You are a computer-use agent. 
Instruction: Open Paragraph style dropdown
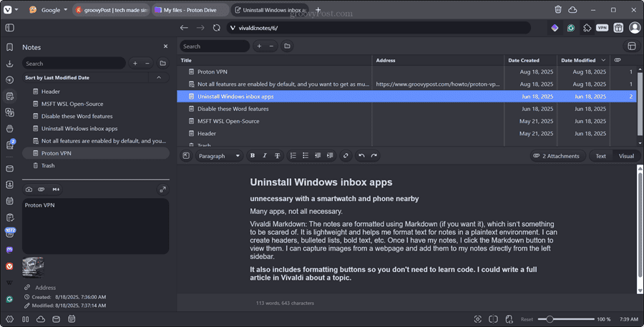click(x=219, y=156)
